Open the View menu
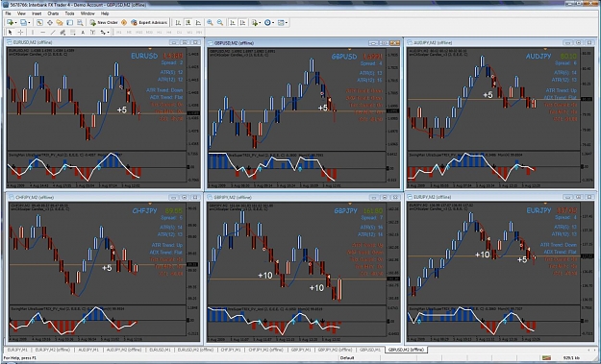This screenshot has width=601, height=364. pos(21,13)
